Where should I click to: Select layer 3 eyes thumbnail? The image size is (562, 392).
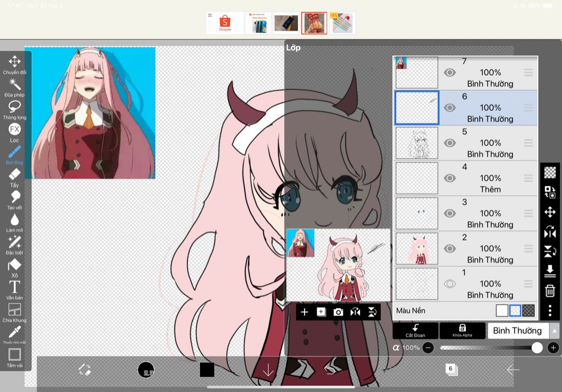click(417, 213)
